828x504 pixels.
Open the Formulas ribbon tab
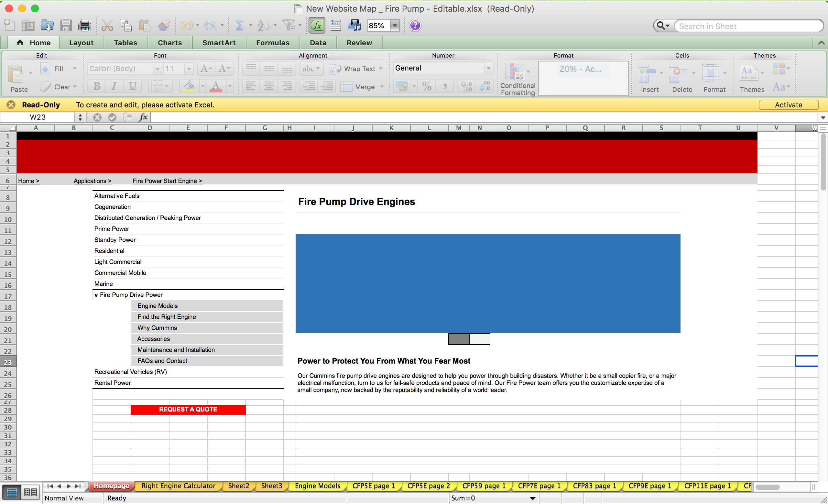[273, 43]
